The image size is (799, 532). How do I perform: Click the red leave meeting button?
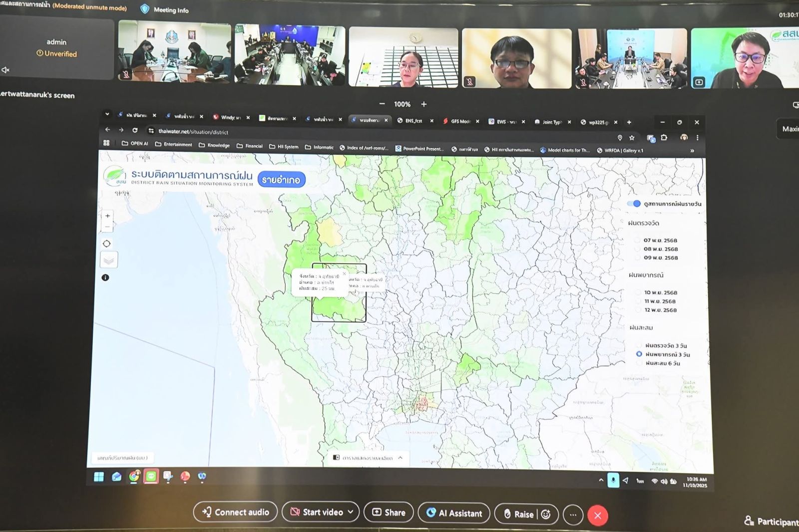597,516
